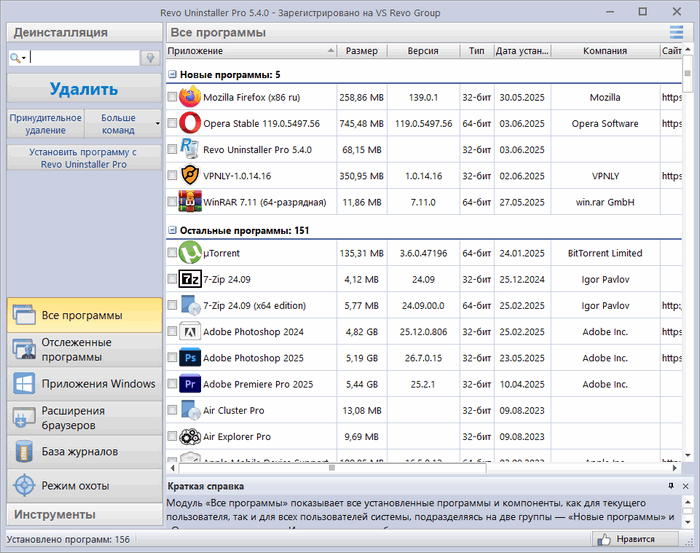The image size is (700, 553).
Task: Click the Air Explorer Pro icon
Action: coord(190,437)
